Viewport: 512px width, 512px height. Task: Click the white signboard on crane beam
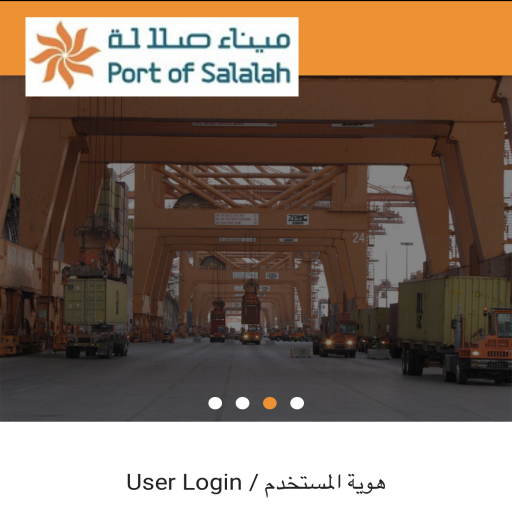(x=236, y=219)
